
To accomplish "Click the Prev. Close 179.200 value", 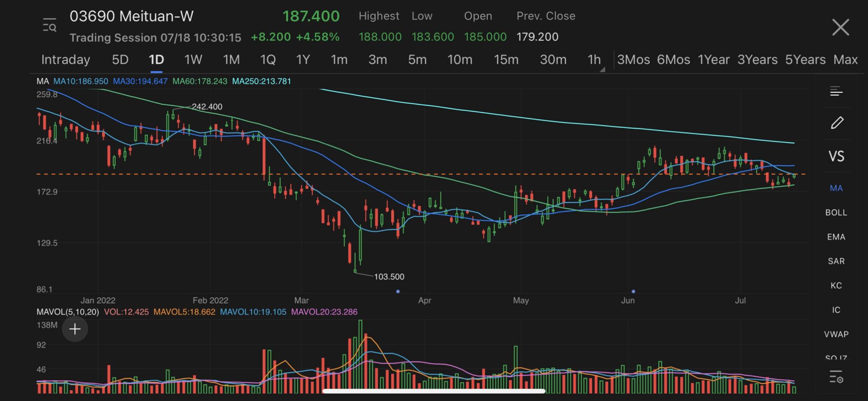I will coord(537,37).
